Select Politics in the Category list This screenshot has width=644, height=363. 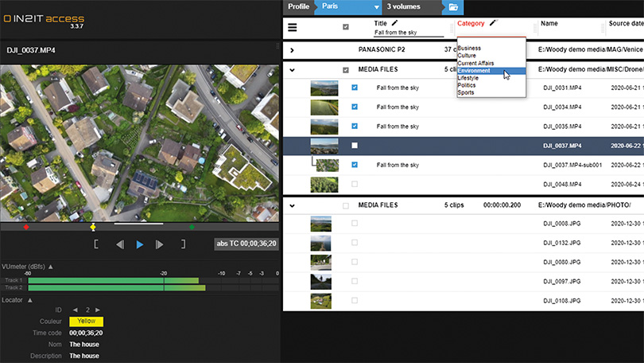click(x=467, y=85)
